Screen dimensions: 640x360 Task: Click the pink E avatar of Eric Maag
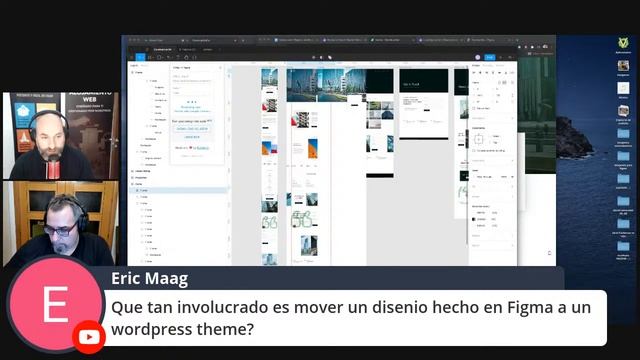click(x=55, y=304)
